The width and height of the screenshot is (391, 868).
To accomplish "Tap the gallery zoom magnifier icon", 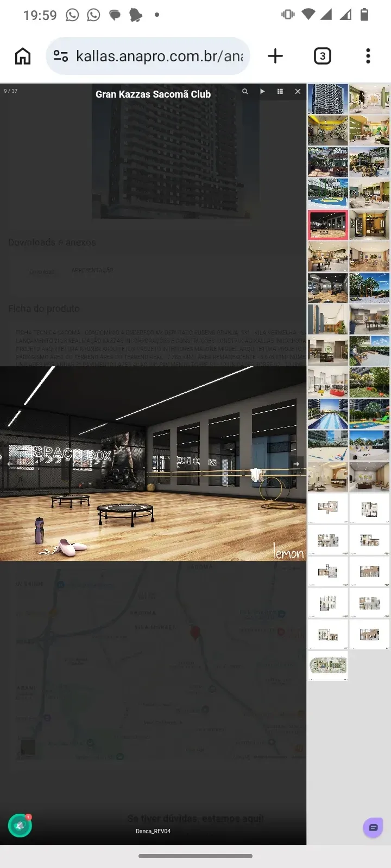I will pyautogui.click(x=245, y=92).
